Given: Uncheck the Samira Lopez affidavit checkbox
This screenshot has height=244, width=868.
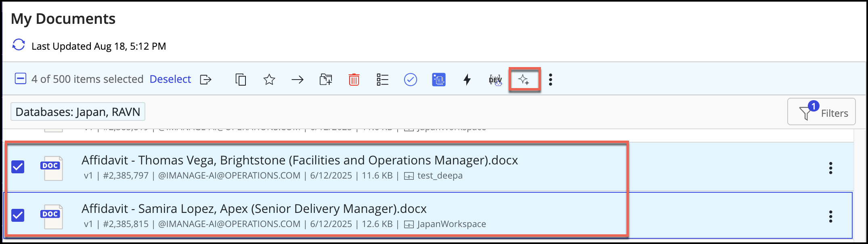Looking at the screenshot, I should [x=18, y=215].
